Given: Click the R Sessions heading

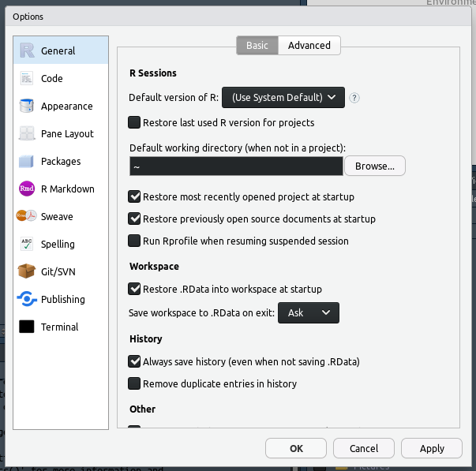Looking at the screenshot, I should click(153, 73).
